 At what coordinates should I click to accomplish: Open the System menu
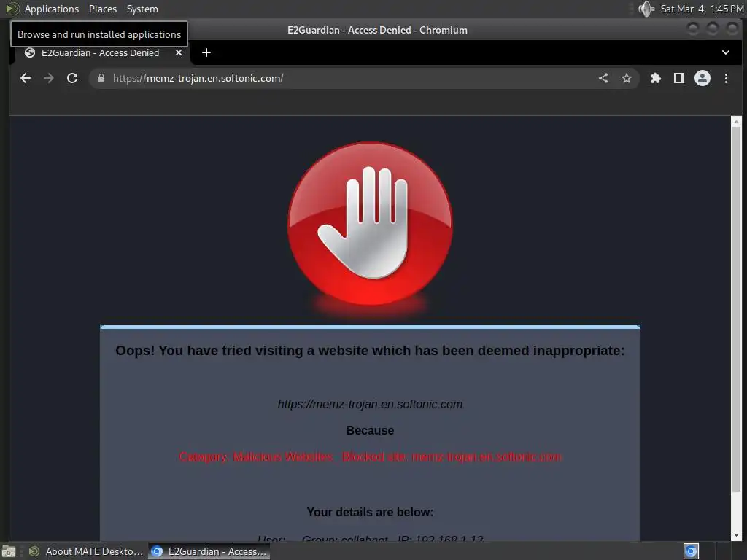[x=142, y=9]
